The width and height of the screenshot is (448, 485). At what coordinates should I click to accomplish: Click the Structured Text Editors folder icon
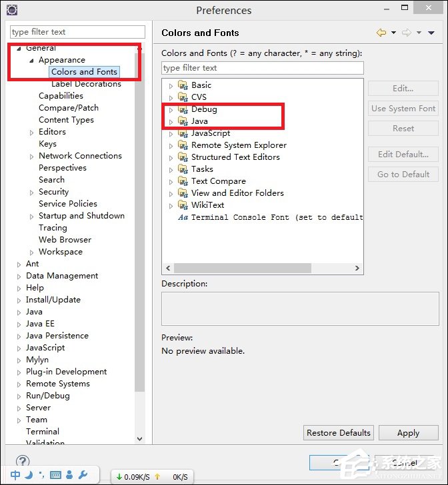(183, 157)
